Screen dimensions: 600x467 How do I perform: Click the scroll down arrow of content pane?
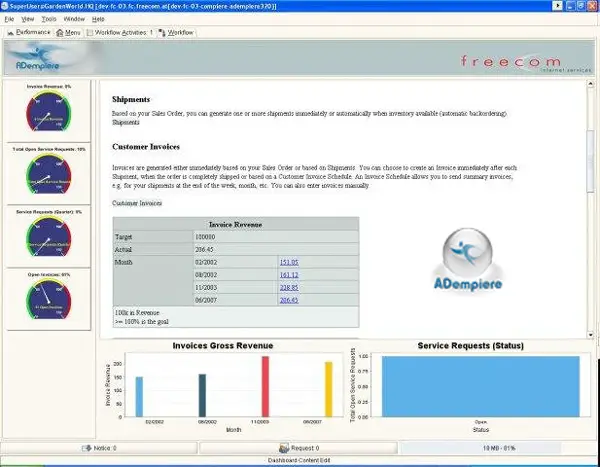(590, 335)
